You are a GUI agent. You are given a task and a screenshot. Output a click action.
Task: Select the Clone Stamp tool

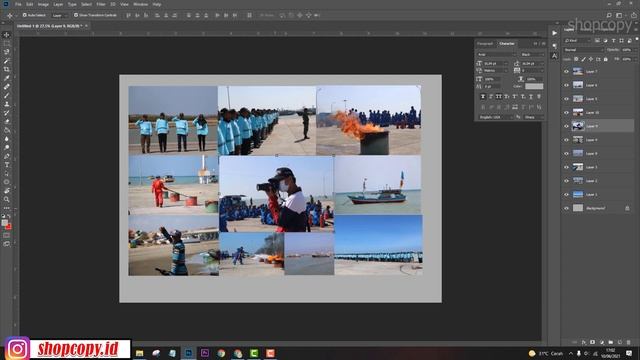pyautogui.click(x=7, y=104)
